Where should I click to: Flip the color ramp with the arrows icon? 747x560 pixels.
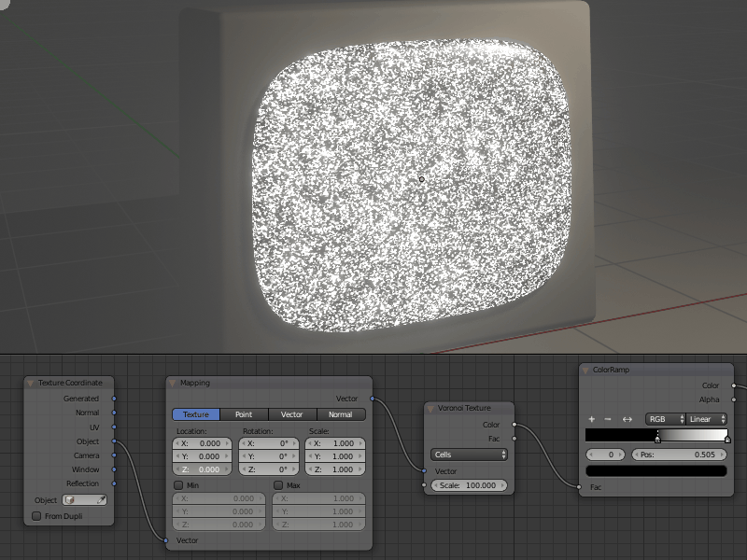pos(627,419)
